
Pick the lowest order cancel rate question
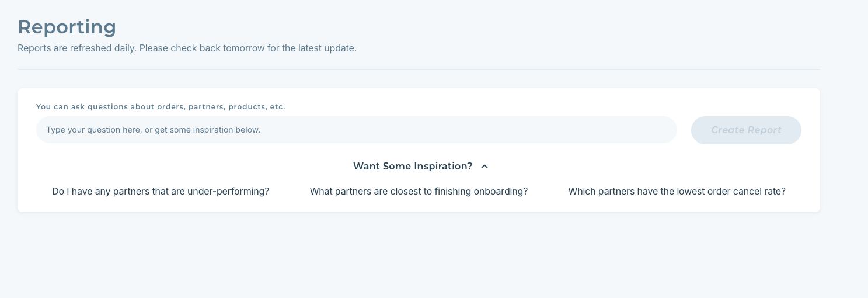(677, 191)
